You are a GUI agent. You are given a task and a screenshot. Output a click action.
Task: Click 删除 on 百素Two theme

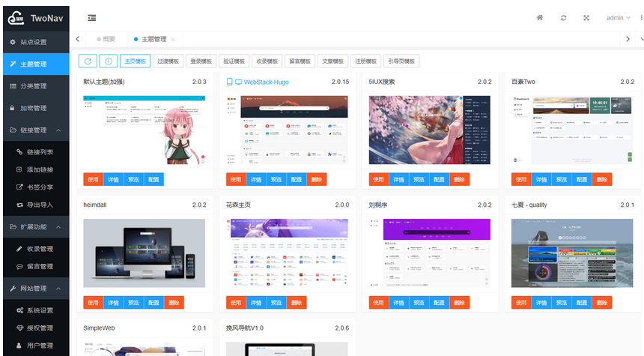(602, 179)
